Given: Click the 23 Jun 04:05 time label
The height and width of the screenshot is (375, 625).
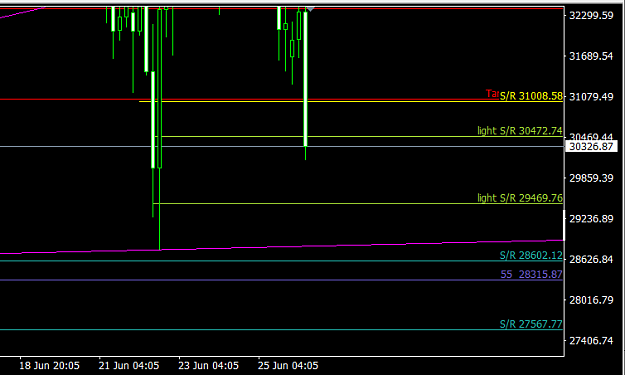Looking at the screenshot, I should coord(208,365).
